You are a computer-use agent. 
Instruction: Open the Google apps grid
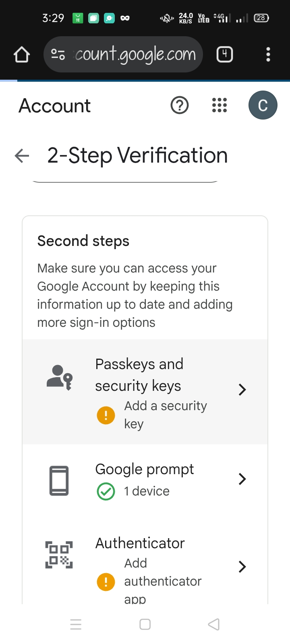coord(220,105)
